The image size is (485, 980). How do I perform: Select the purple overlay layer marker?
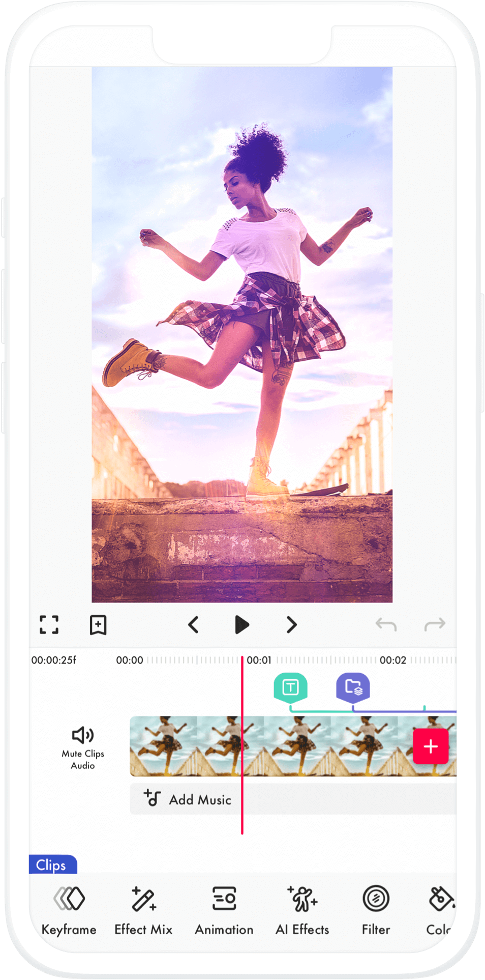click(353, 688)
